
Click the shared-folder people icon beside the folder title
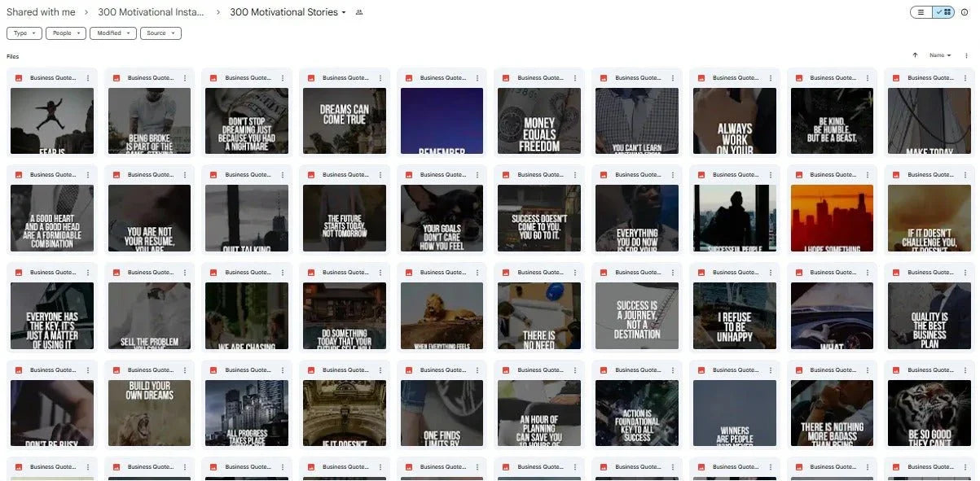click(x=358, y=12)
